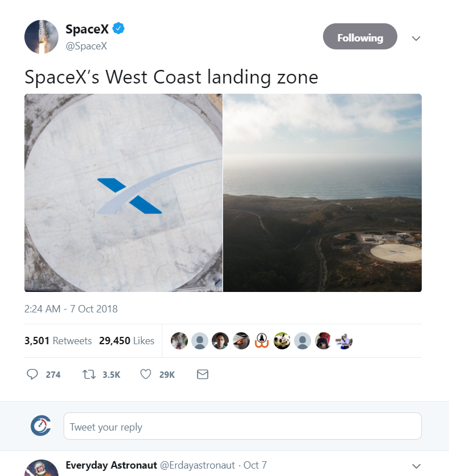
Task: Expand Everyday Astronaut reply options chevron
Action: pyautogui.click(x=416, y=465)
